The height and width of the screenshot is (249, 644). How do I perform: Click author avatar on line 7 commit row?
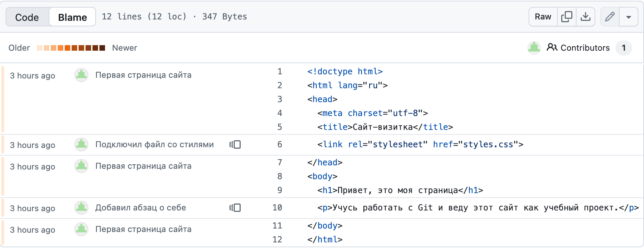pos(81,166)
